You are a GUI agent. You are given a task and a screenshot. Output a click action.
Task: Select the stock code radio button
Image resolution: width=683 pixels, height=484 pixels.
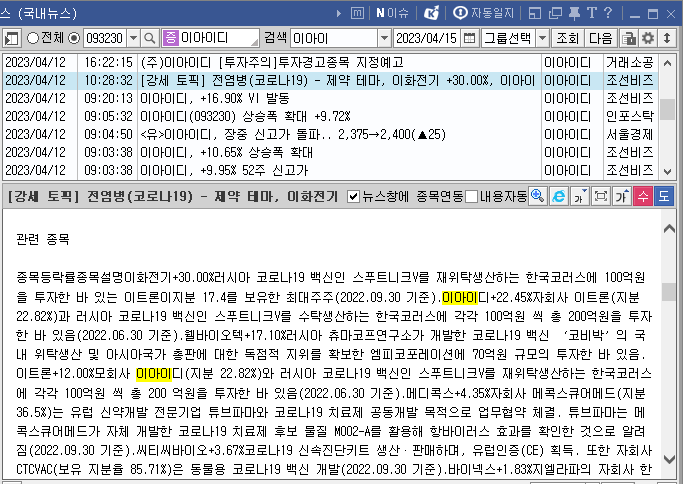(x=74, y=38)
